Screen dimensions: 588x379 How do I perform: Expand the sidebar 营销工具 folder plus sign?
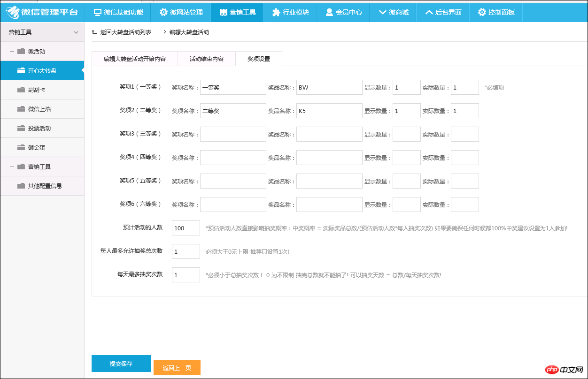coord(12,167)
